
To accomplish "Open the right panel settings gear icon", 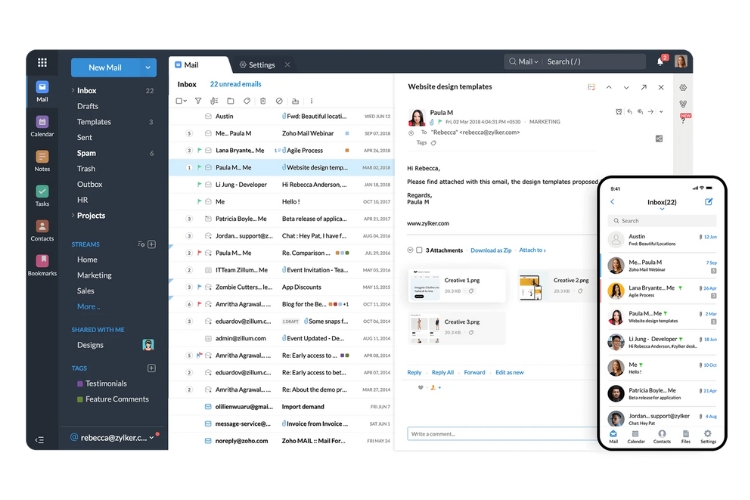I will [x=683, y=88].
